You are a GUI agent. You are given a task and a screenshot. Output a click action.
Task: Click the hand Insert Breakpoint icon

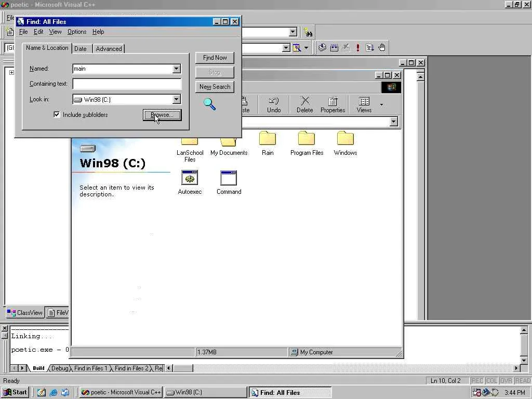click(x=382, y=47)
